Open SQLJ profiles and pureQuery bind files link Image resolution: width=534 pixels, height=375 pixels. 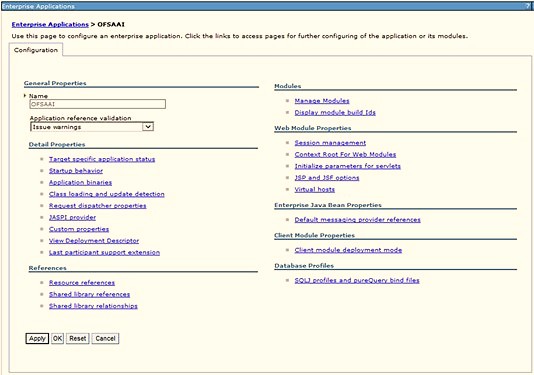[357, 280]
